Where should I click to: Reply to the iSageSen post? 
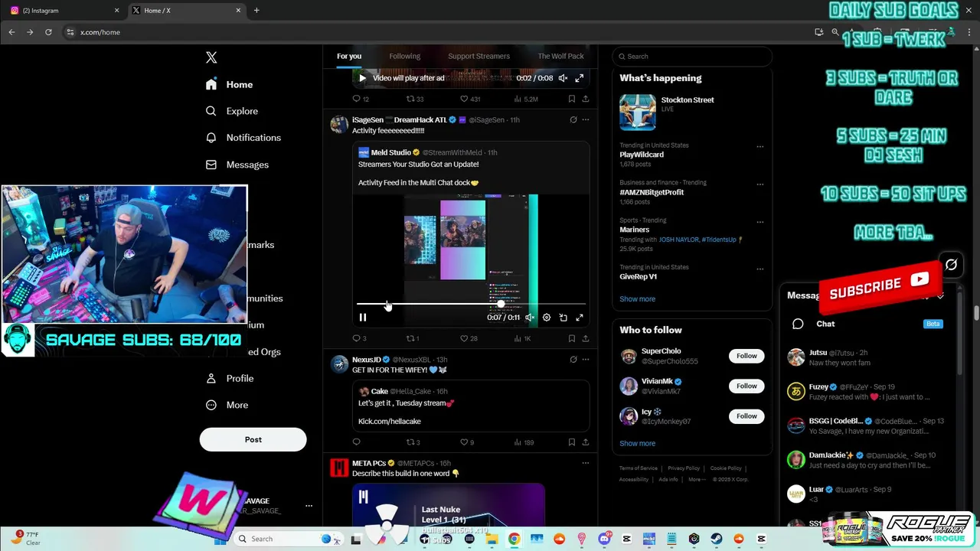pos(359,338)
